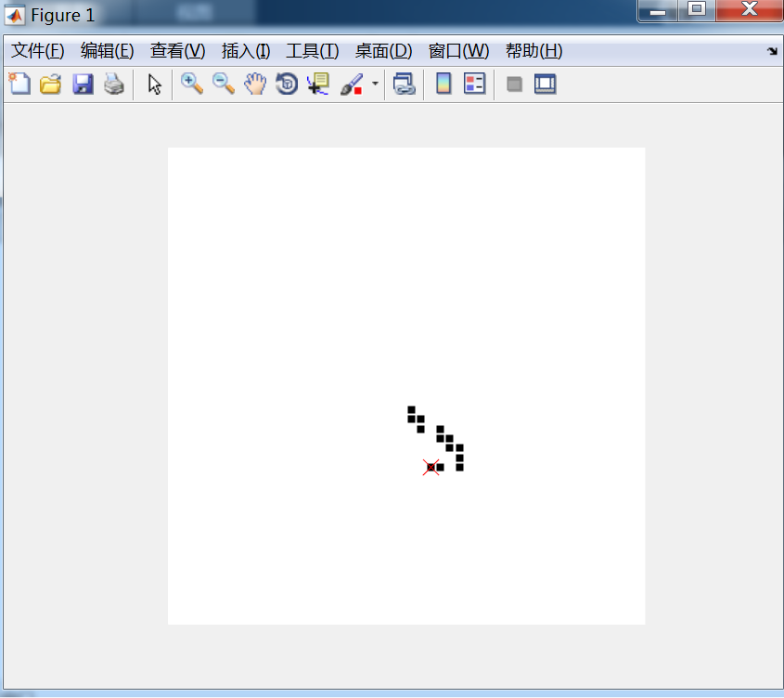Open the 查看(V) menu
The image size is (784, 698).
point(177,51)
